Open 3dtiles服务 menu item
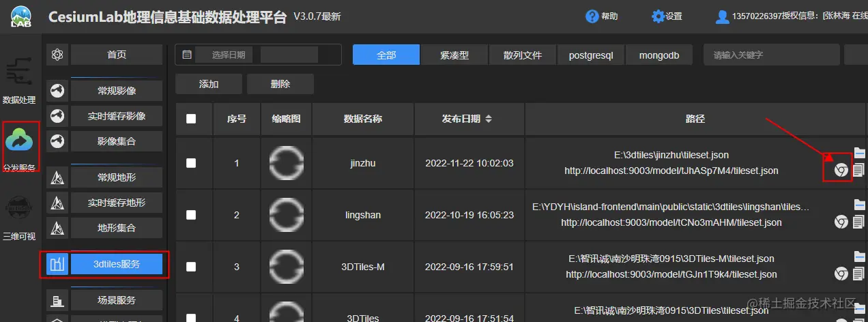This screenshot has height=322, width=868. (x=117, y=264)
